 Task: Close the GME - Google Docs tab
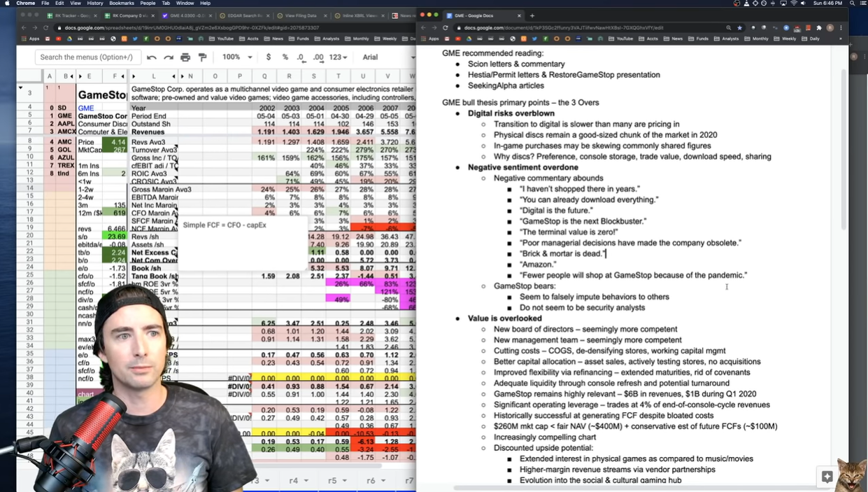point(519,15)
